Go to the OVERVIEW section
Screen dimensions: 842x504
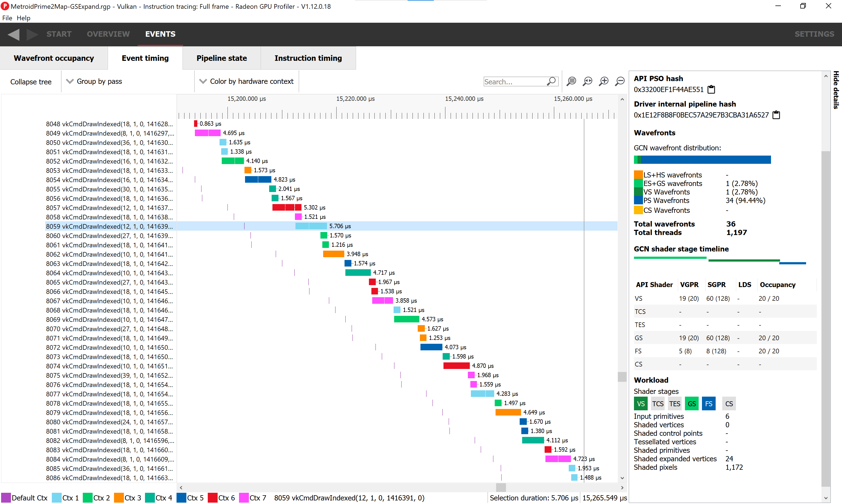(x=108, y=34)
